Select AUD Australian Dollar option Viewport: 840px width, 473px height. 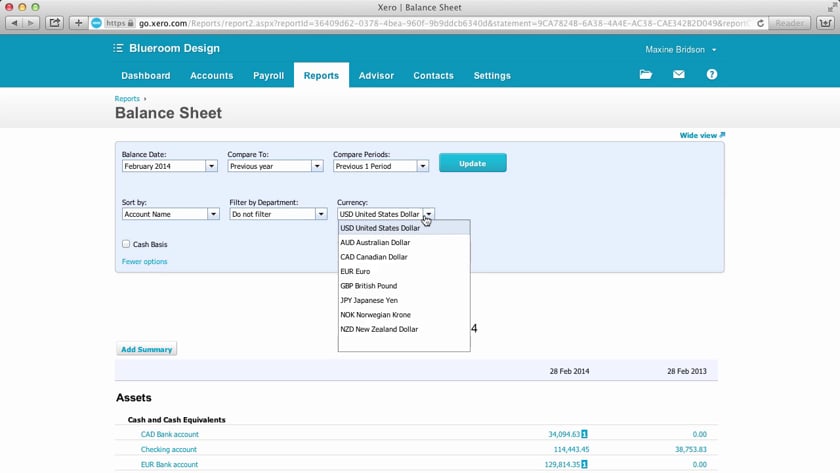click(404, 242)
